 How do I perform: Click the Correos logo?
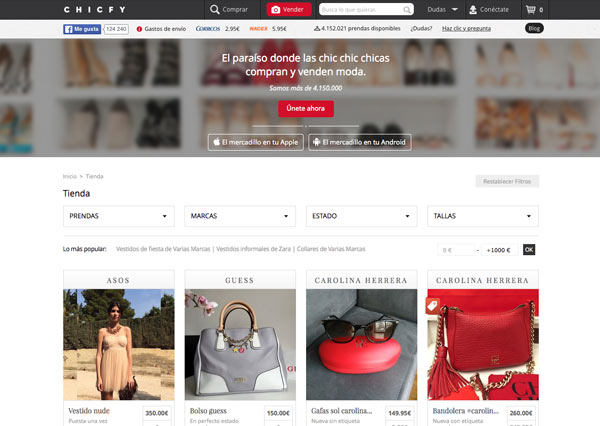pyautogui.click(x=208, y=29)
